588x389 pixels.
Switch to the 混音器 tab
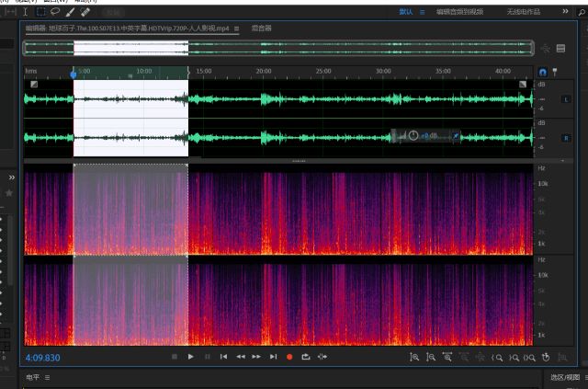(262, 29)
